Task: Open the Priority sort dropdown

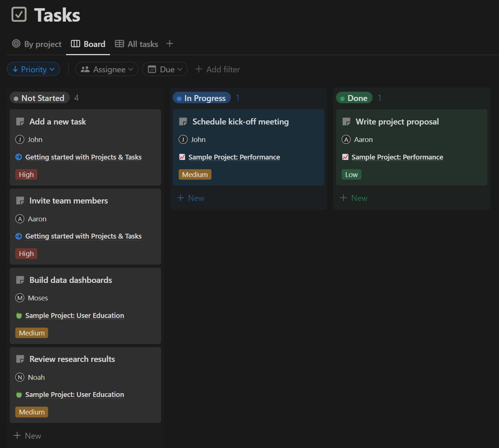Action: pyautogui.click(x=34, y=69)
